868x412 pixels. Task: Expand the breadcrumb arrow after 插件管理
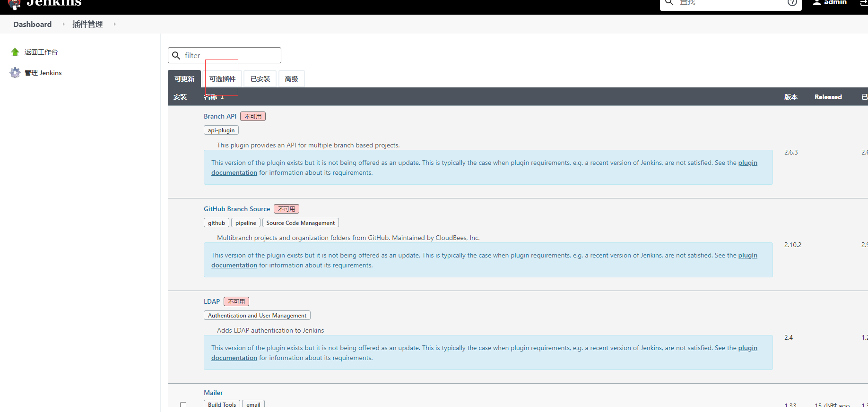[x=114, y=24]
